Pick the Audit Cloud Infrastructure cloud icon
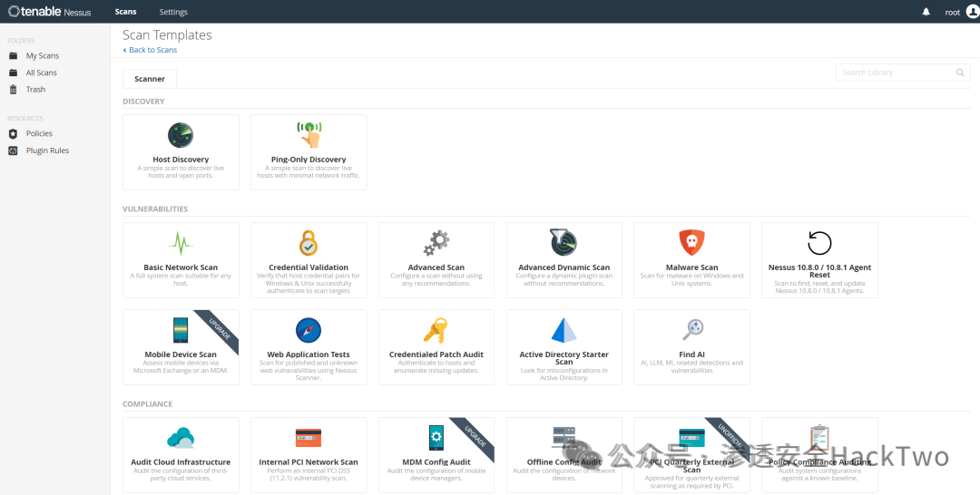 [181, 438]
